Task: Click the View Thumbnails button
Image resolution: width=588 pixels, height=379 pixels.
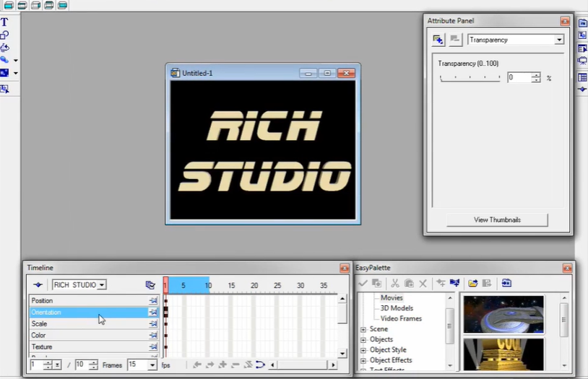Action: [x=497, y=219]
